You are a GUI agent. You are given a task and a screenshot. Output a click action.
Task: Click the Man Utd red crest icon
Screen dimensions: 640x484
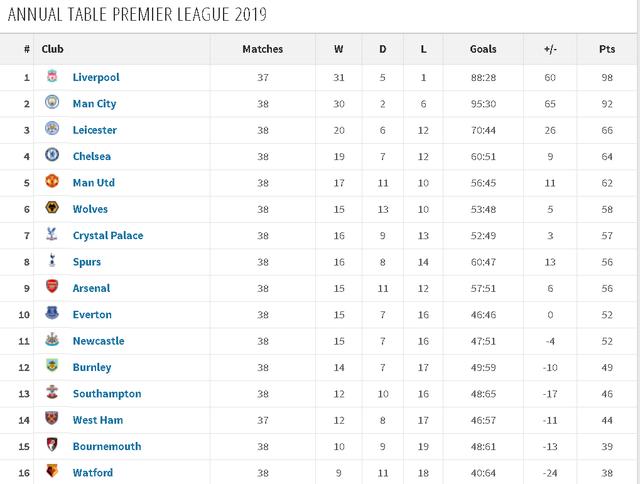(52, 181)
